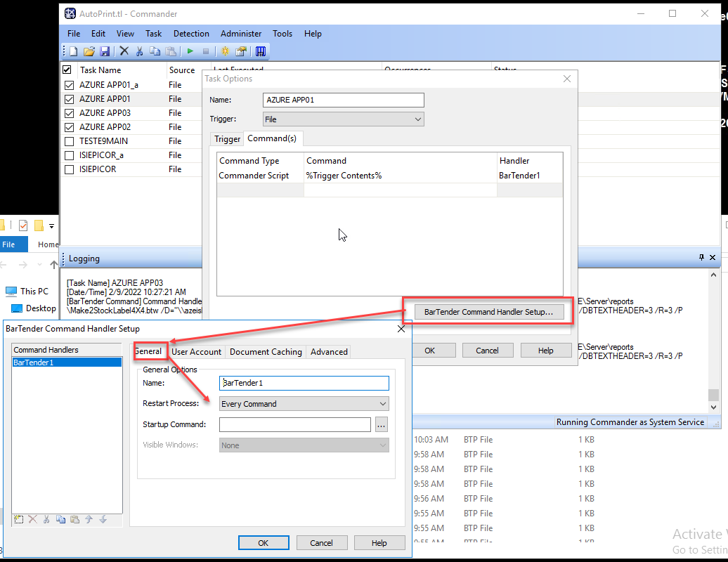Click Cancel in BarTender Command Handler Setup dialog
Image resolution: width=728 pixels, height=562 pixels.
pos(321,543)
